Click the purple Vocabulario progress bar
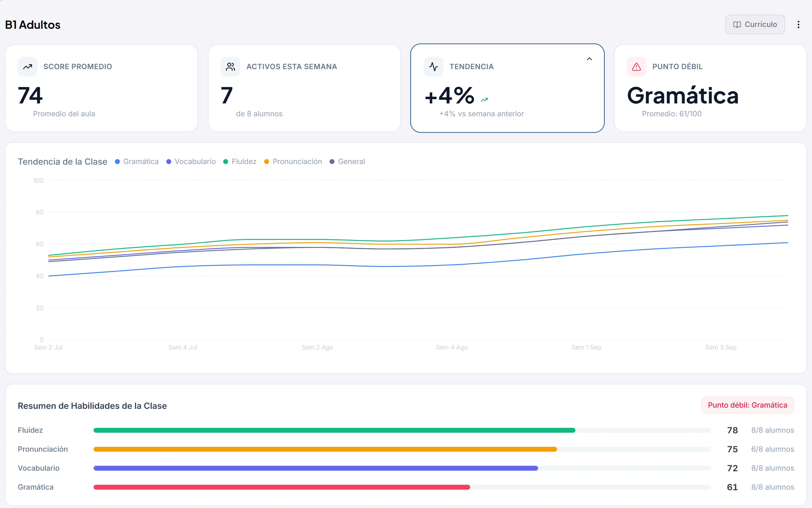This screenshot has width=812, height=508. [316, 468]
